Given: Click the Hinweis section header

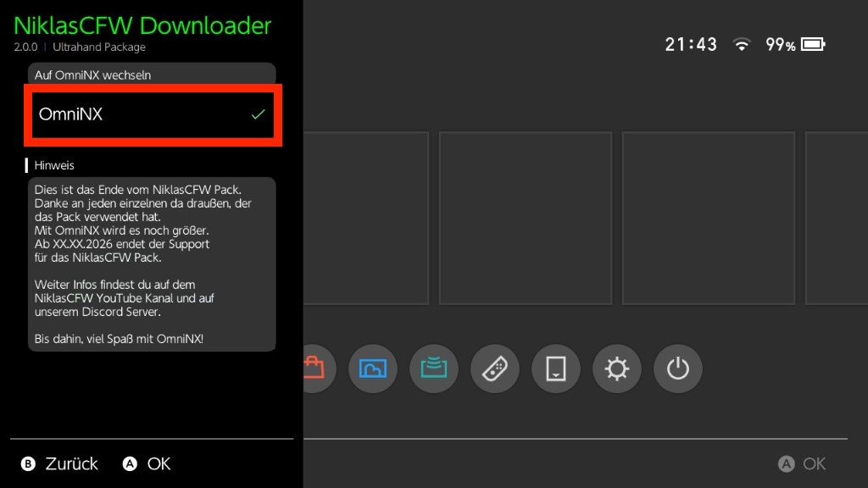Looking at the screenshot, I should click(54, 165).
